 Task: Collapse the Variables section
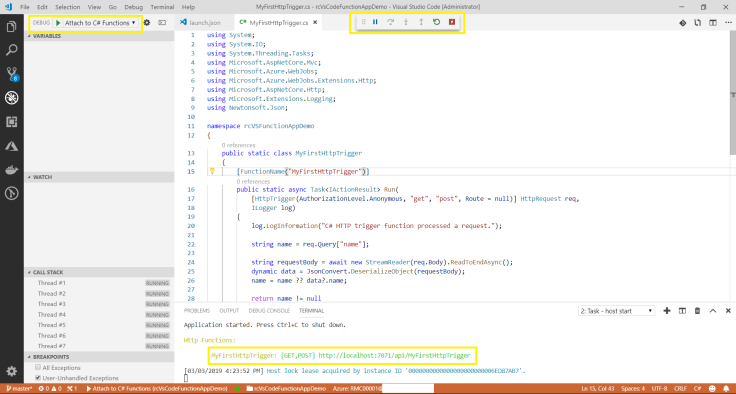(x=99, y=36)
